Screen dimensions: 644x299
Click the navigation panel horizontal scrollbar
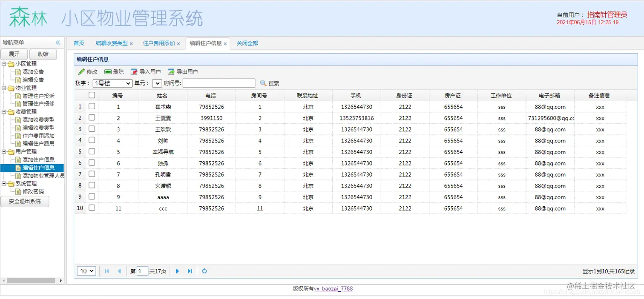(32, 281)
